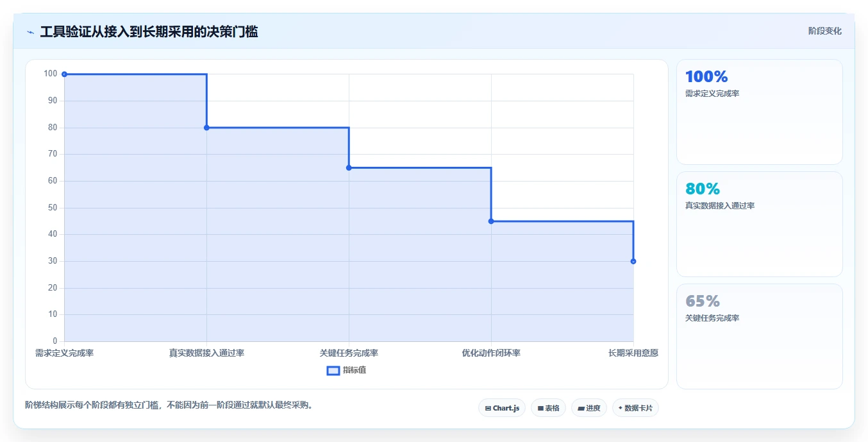Click the icon inside the 进度 chip
The width and height of the screenshot is (868, 442).
[x=581, y=408]
